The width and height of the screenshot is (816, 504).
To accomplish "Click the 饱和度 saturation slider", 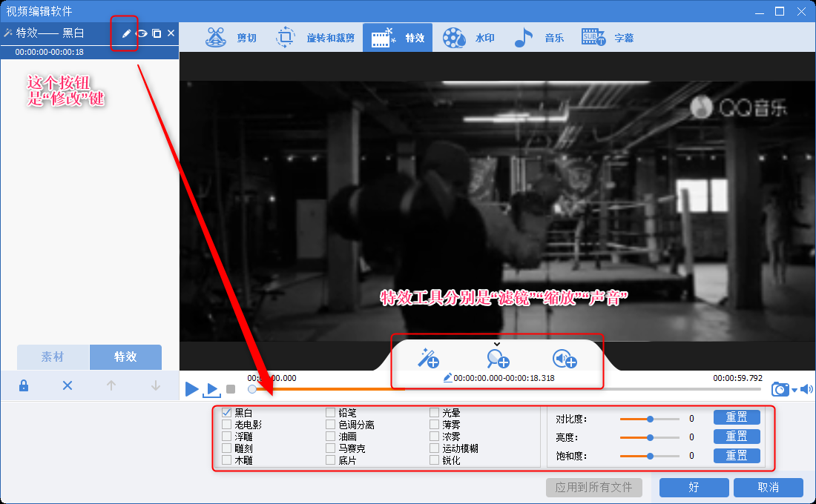I will point(650,456).
